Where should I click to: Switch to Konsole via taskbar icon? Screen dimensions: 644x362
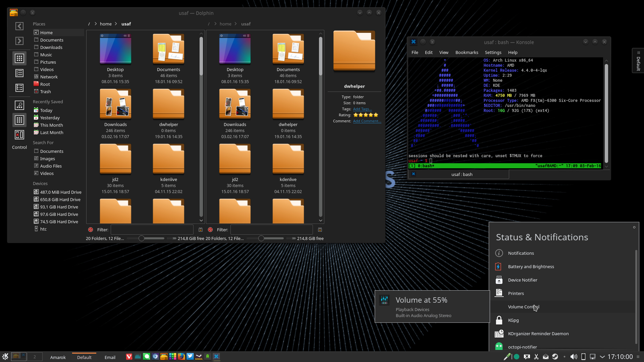point(216,357)
